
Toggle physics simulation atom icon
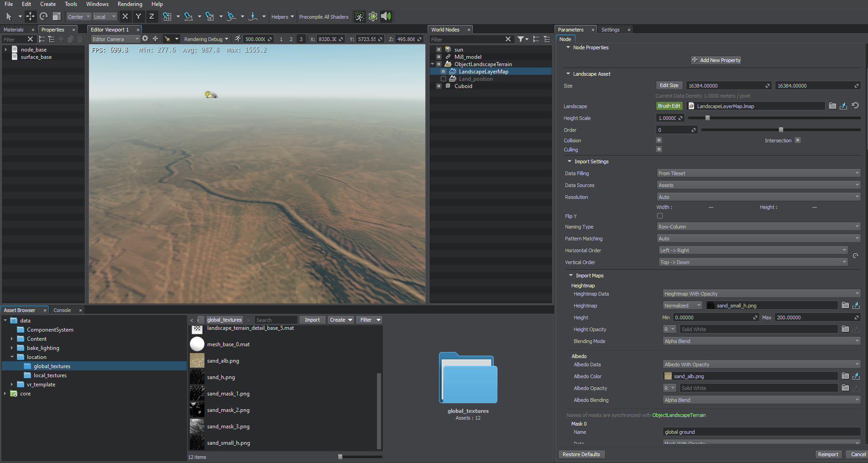point(373,16)
